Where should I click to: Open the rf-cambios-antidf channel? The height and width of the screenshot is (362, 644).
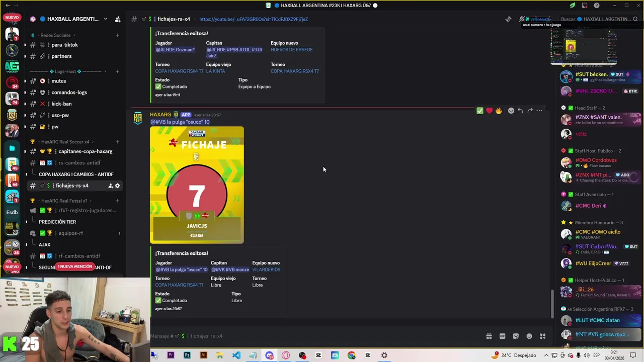(79, 256)
